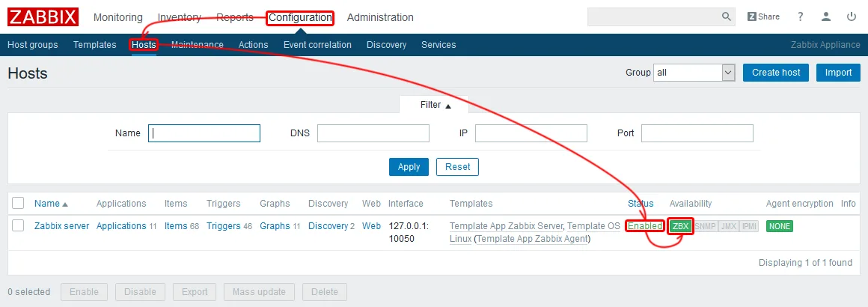Click the IPMI availability badge
The width and height of the screenshot is (868, 307).
(x=748, y=226)
